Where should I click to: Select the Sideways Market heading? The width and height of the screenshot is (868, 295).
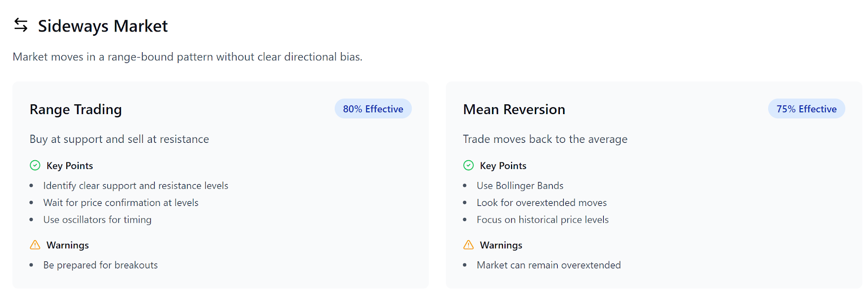coord(103,26)
